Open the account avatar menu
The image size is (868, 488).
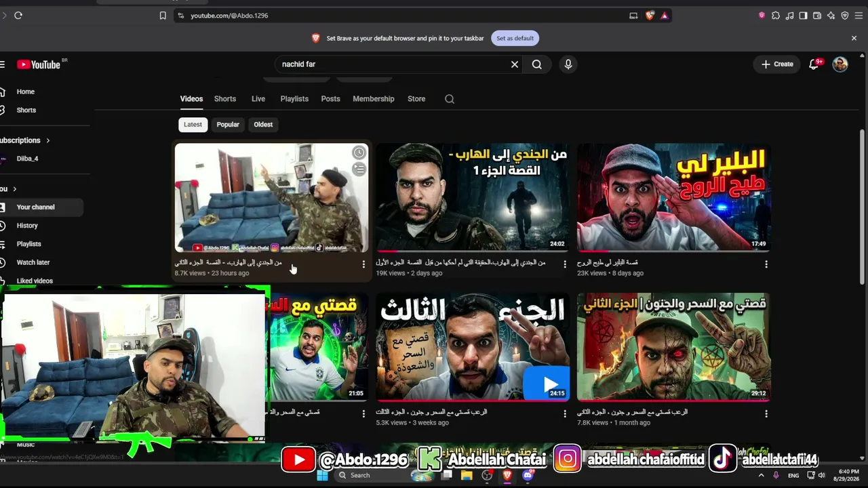840,64
